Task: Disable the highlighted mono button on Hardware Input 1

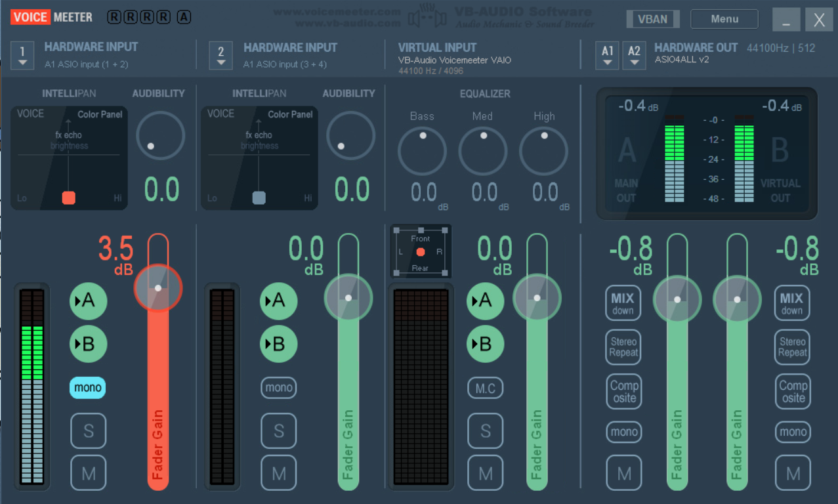Action: pos(88,388)
